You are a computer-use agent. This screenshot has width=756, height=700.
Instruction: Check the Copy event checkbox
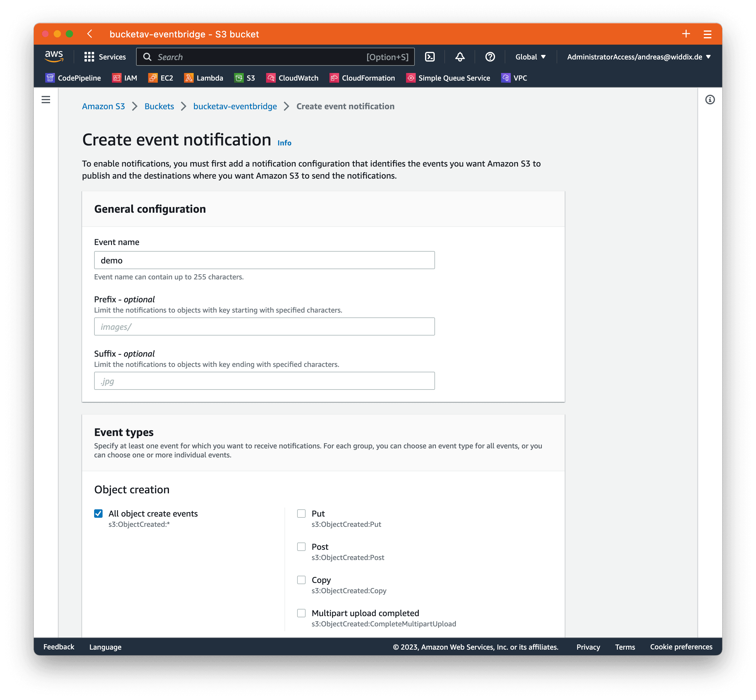(301, 580)
